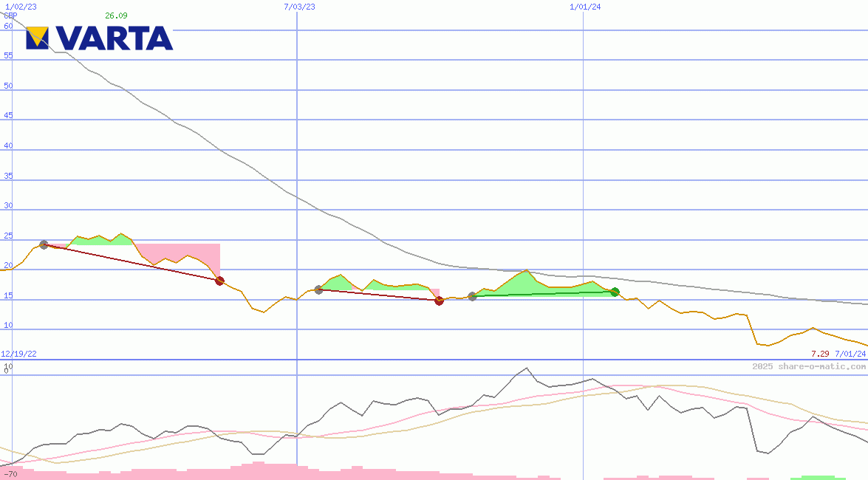Click red marker ending second red trend line
Viewport: 868px width, 480px height.
[439, 301]
